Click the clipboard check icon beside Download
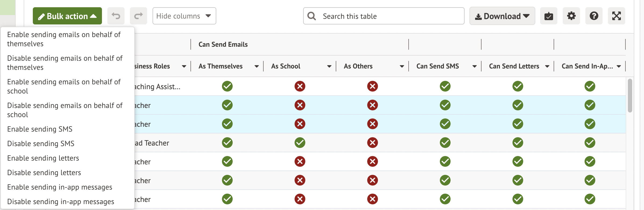Viewport: 644px width, 210px height. tap(549, 16)
